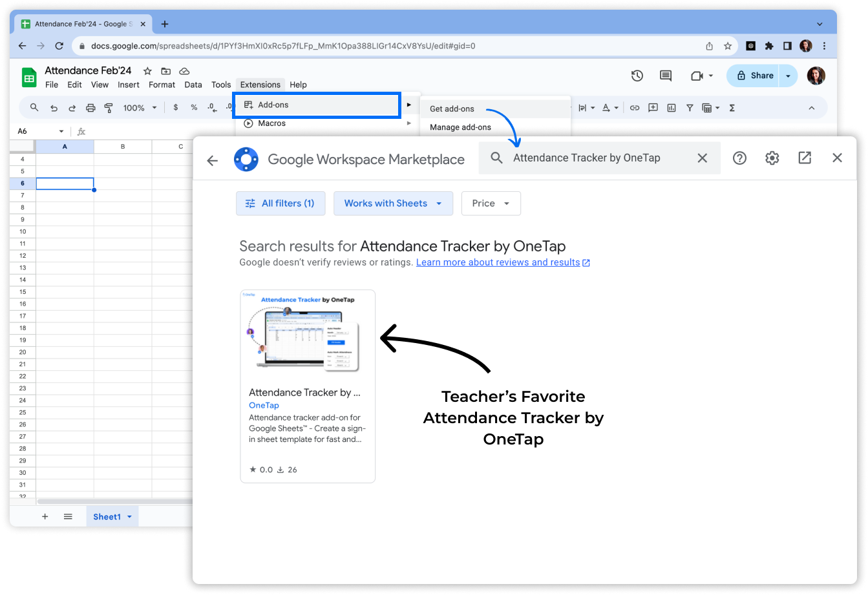This screenshot has height=595, width=868.
Task: Click the create filter funnel icon
Action: (690, 108)
